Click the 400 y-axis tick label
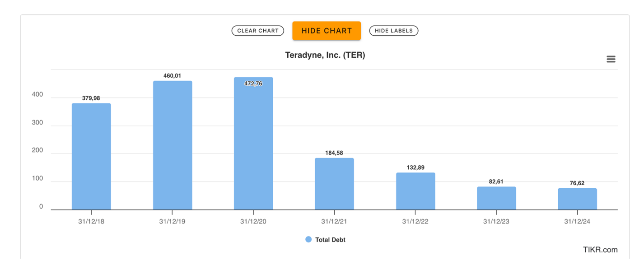 click(37, 94)
